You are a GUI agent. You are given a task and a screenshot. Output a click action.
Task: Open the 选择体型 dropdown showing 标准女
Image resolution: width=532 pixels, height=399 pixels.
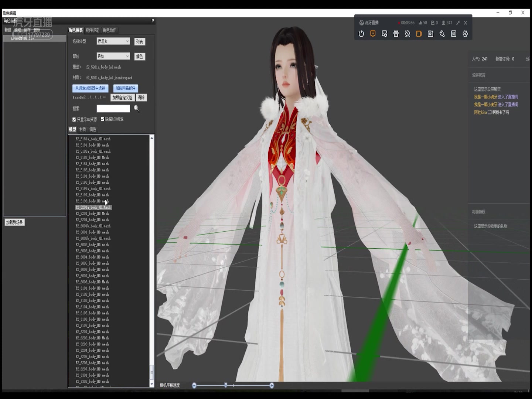[113, 41]
